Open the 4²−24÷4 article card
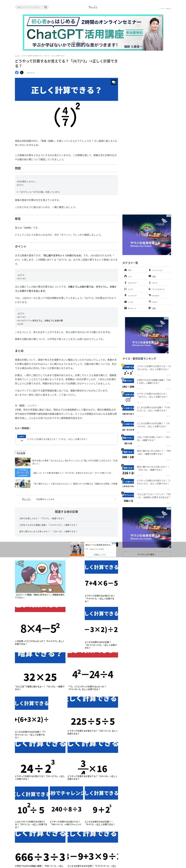The width and height of the screenshot is (186, 868). pos(93,672)
